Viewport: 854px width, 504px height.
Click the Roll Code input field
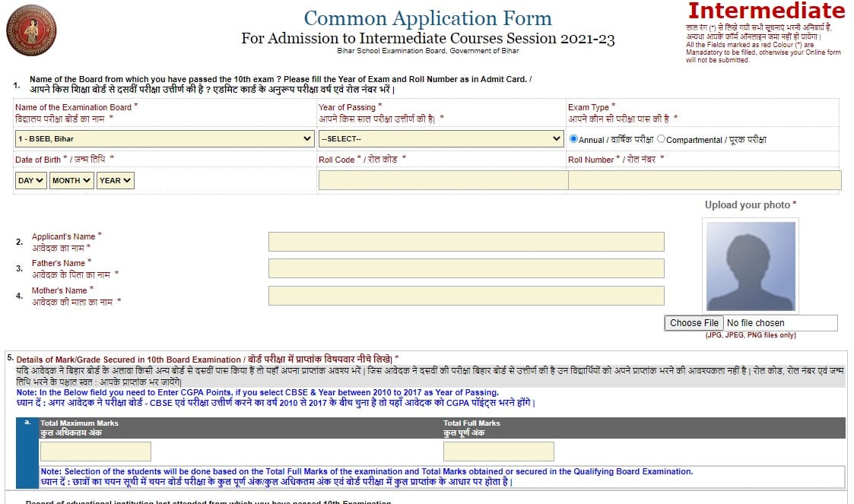coord(443,180)
